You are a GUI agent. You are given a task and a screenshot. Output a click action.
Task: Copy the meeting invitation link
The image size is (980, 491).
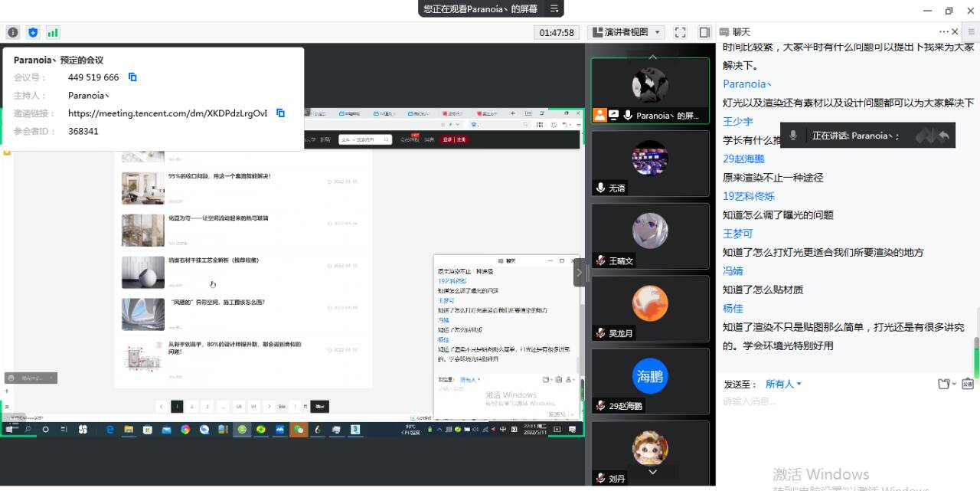pyautogui.click(x=280, y=113)
